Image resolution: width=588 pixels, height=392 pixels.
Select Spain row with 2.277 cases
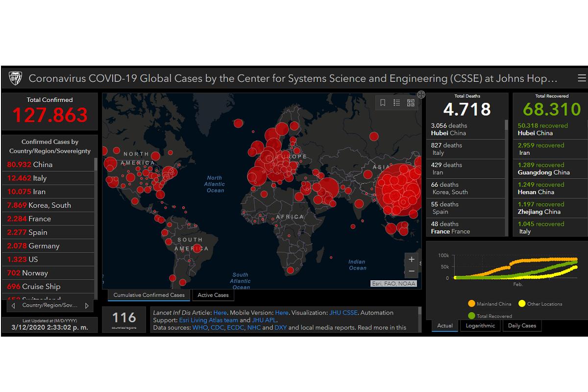pos(48,232)
